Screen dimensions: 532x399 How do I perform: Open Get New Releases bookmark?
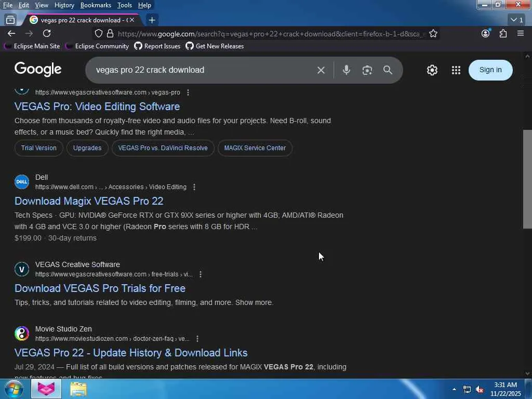tap(215, 46)
